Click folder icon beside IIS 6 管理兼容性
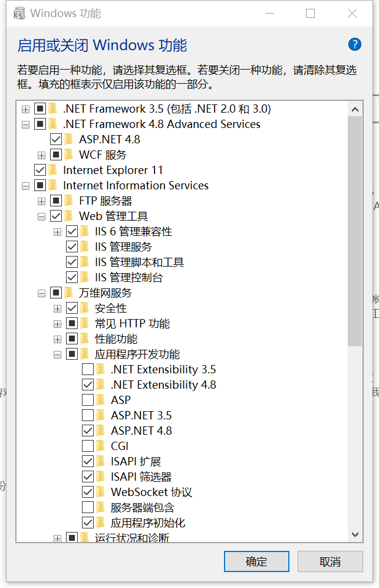379x588 pixels. coord(85,231)
